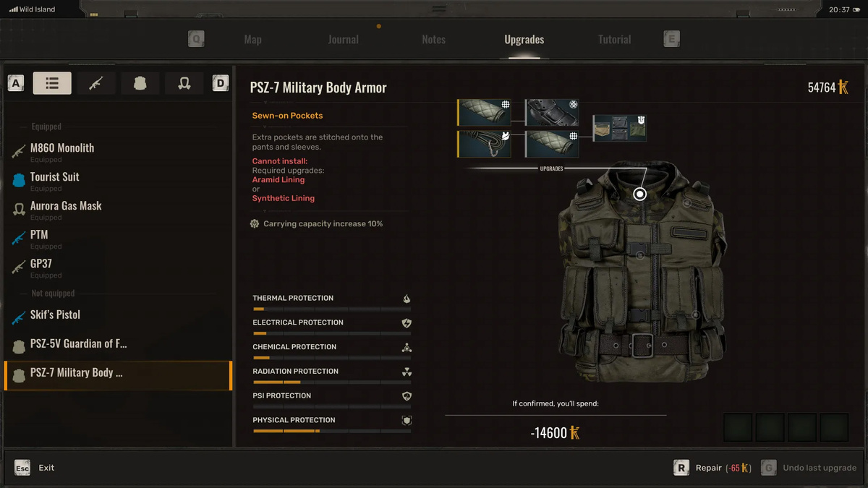The image size is (868, 488).
Task: Select Skif's Pistol in not equipped
Action: click(x=118, y=315)
